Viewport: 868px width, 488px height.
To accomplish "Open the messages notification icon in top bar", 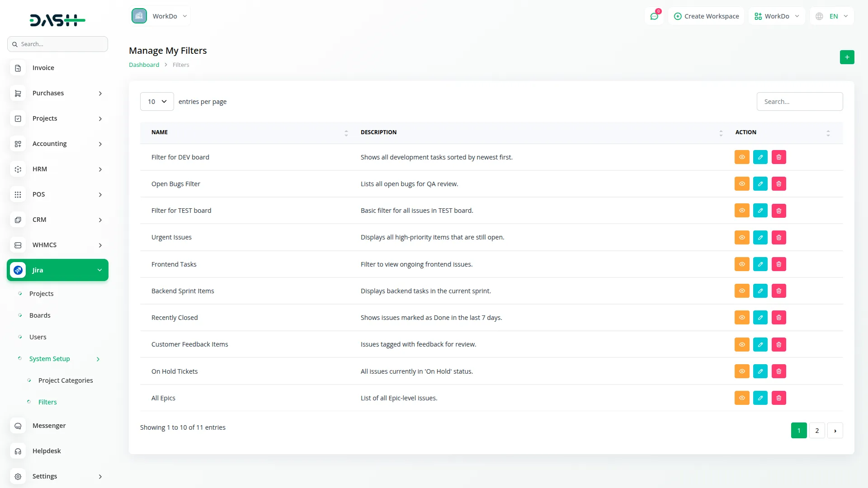I will pyautogui.click(x=654, y=16).
